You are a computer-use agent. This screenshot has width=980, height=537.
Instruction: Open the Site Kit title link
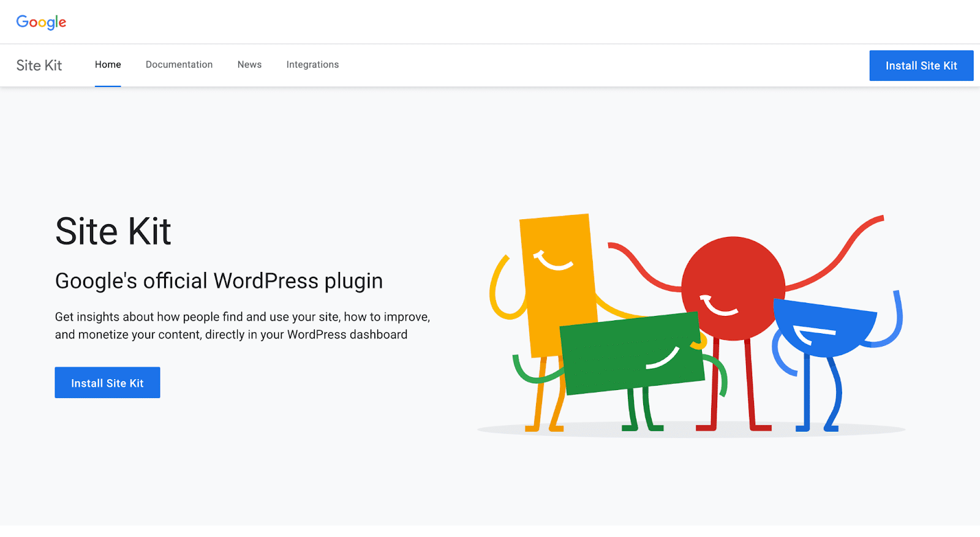39,66
